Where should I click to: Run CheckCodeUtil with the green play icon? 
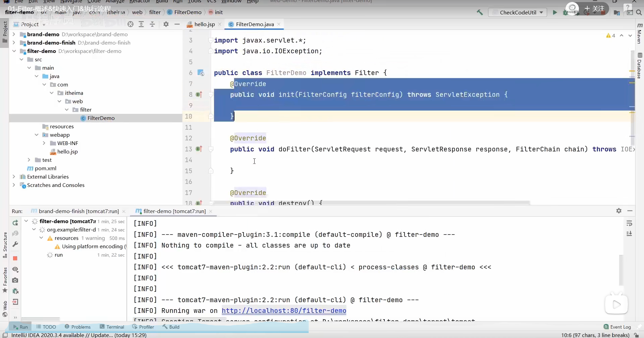pyautogui.click(x=555, y=12)
